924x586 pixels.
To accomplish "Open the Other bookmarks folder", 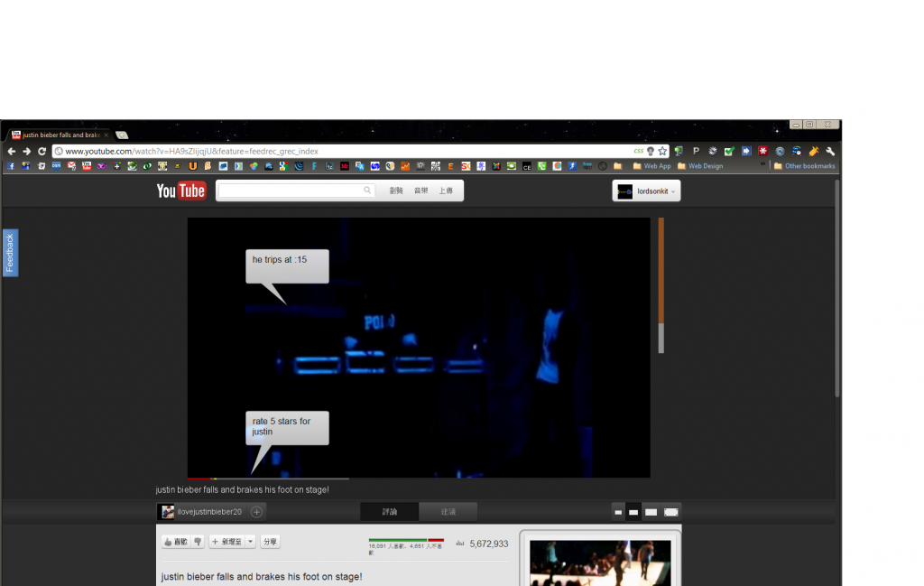I will coord(804,166).
